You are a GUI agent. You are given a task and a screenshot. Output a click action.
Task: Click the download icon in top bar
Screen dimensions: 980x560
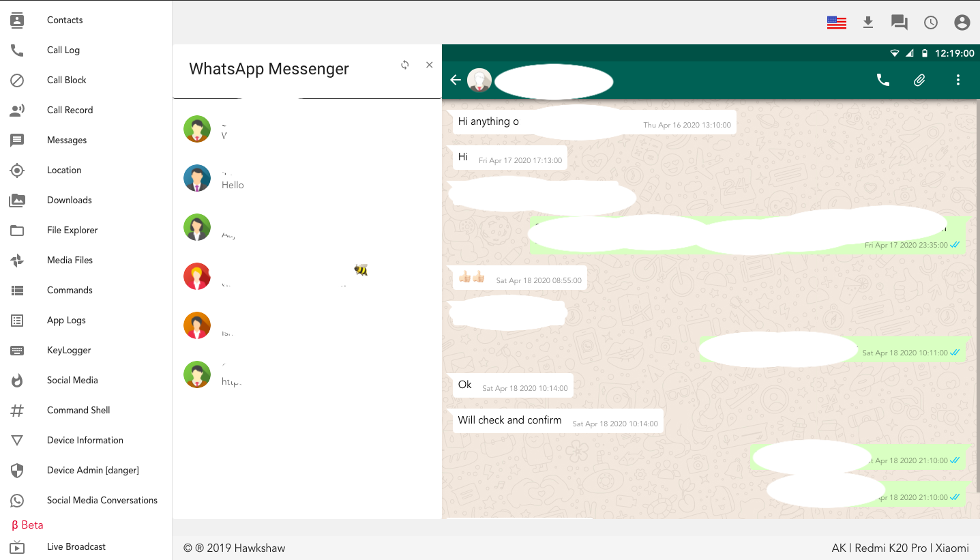868,23
